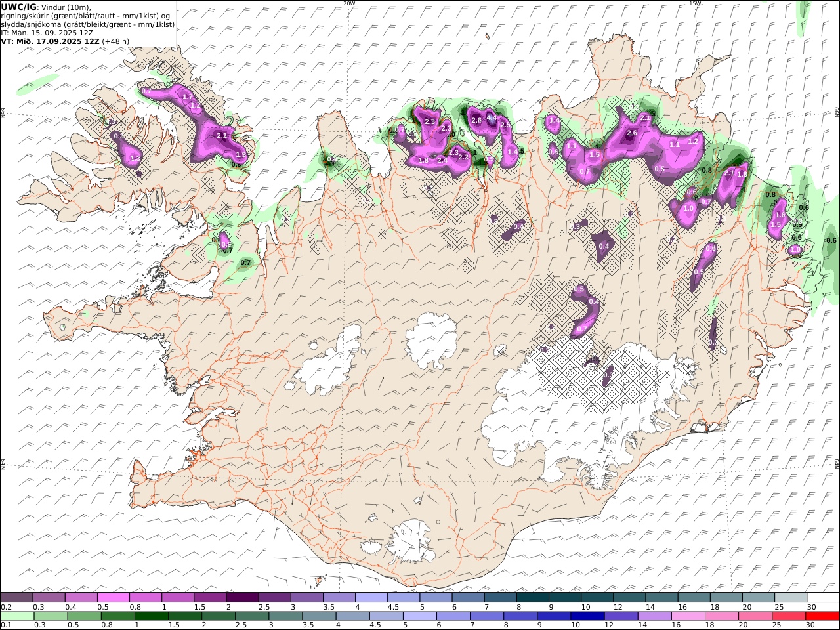Click the '(+48 h)' forecast offset text
The image size is (840, 630).
(115, 41)
